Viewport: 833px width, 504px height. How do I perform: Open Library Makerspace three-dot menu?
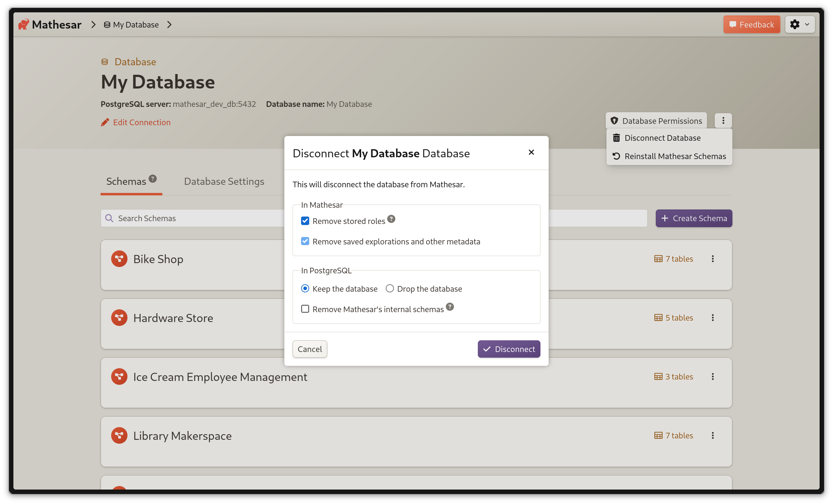point(713,436)
